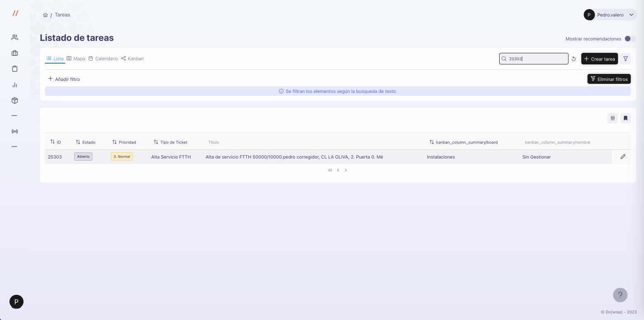Click the Sin Gestionar cell

click(x=536, y=157)
